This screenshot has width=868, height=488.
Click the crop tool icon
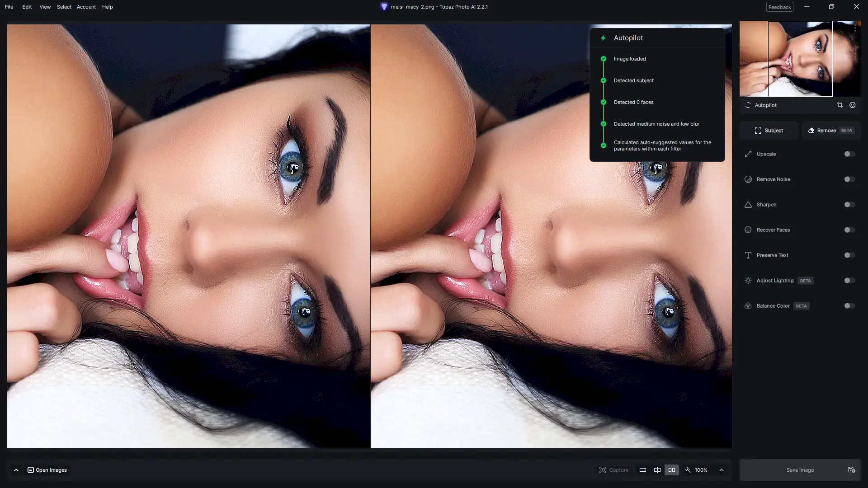click(x=840, y=105)
